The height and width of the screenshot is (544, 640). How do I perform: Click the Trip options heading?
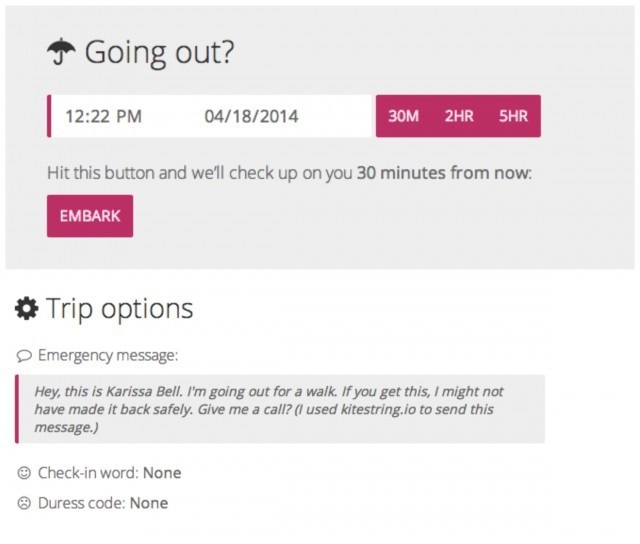(119, 309)
